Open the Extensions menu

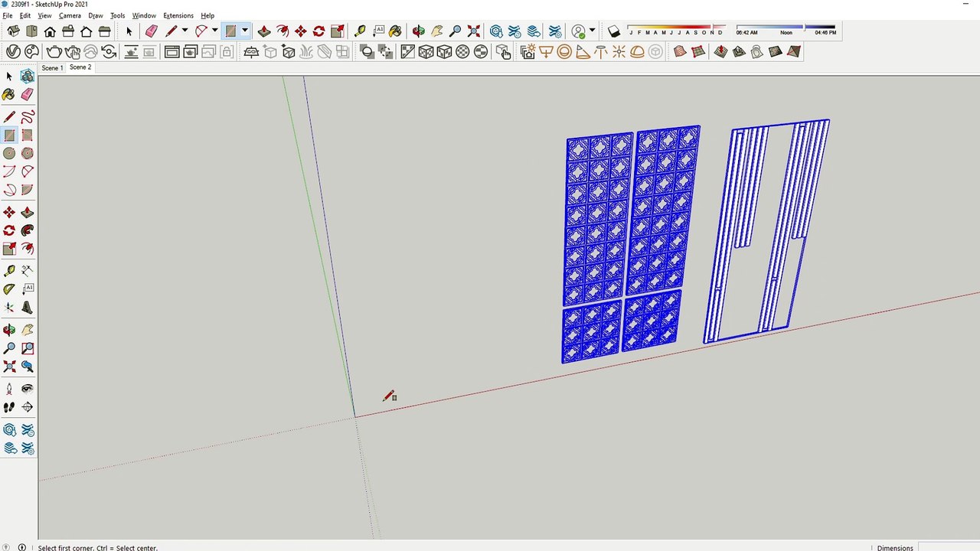click(x=178, y=15)
